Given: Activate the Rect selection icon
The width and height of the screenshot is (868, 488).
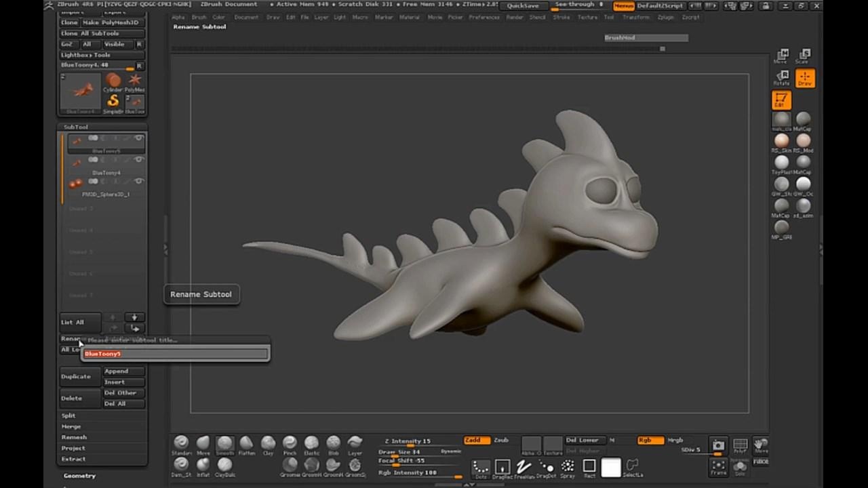Looking at the screenshot, I should (589, 468).
